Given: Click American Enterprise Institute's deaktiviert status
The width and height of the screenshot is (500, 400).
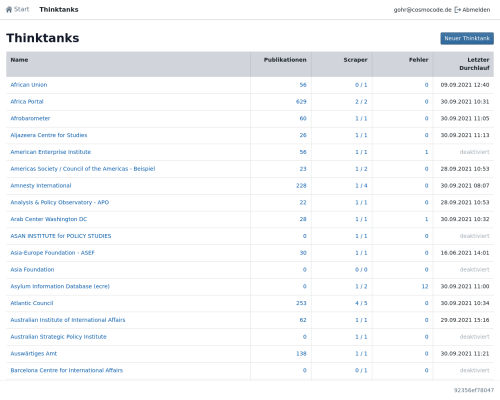Looking at the screenshot, I should 474,152.
